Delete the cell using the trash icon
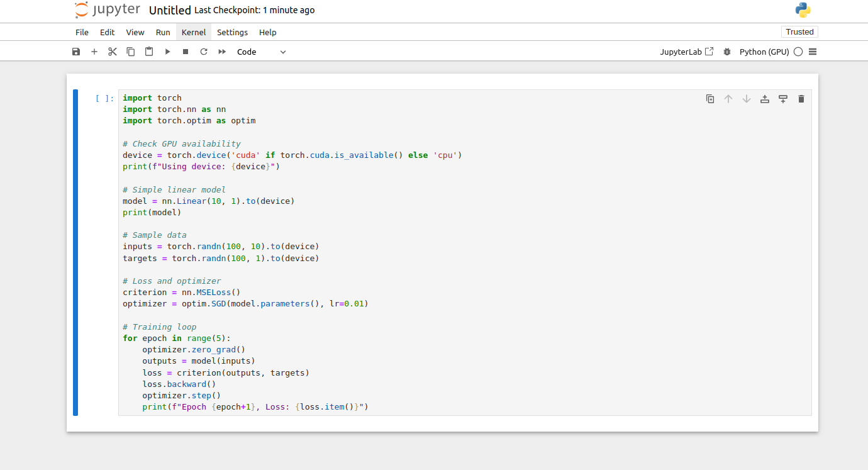The width and height of the screenshot is (868, 470). [x=801, y=99]
